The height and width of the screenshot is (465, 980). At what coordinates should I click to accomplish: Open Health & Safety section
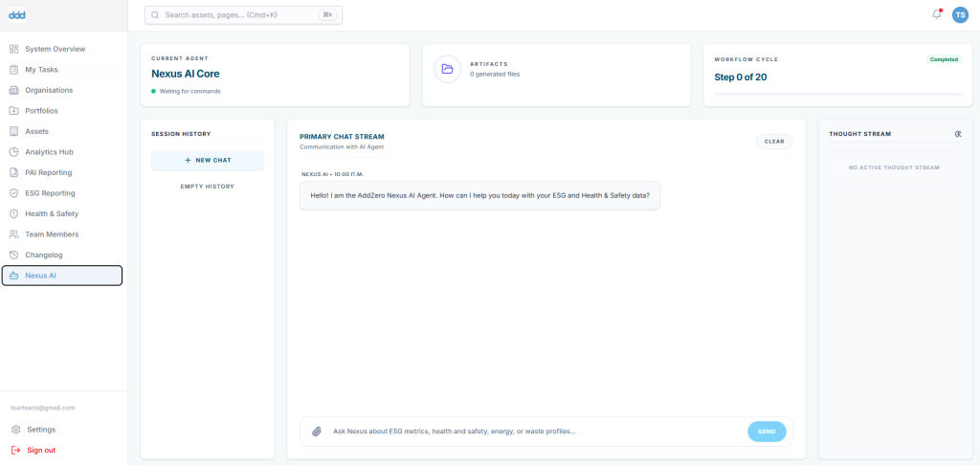tap(62, 213)
